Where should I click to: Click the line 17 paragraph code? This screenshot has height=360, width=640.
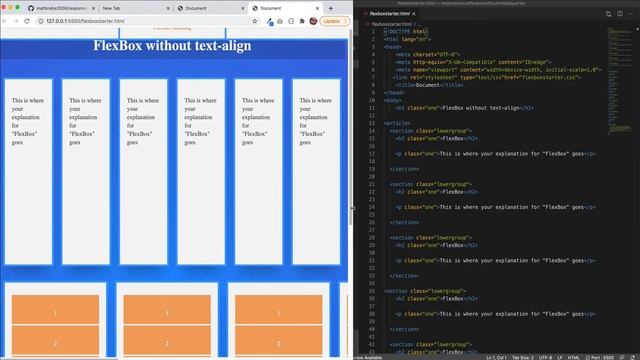click(495, 154)
